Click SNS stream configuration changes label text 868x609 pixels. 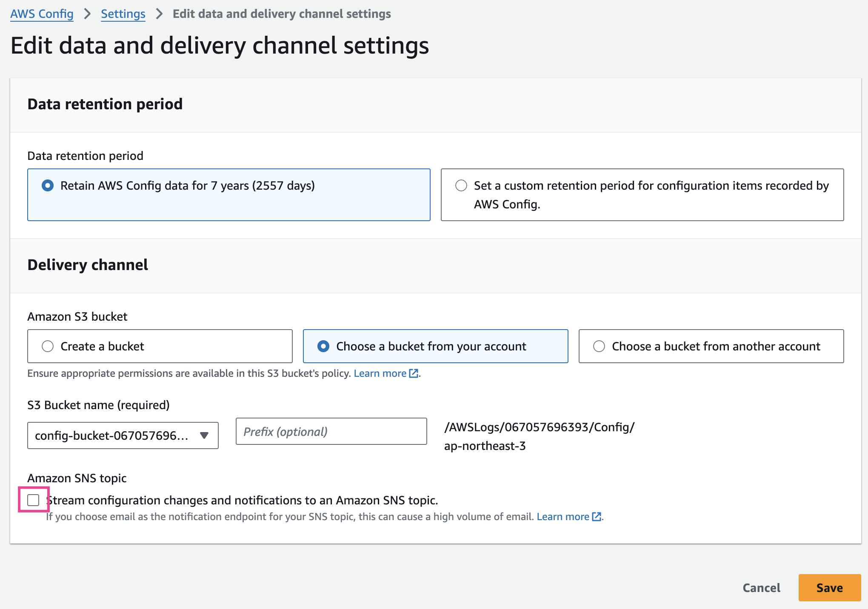point(243,501)
